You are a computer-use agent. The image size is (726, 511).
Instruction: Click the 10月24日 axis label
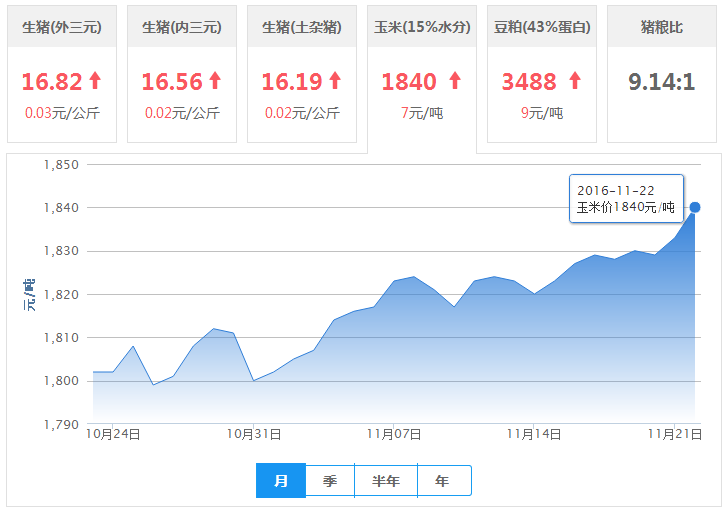[x=113, y=434]
